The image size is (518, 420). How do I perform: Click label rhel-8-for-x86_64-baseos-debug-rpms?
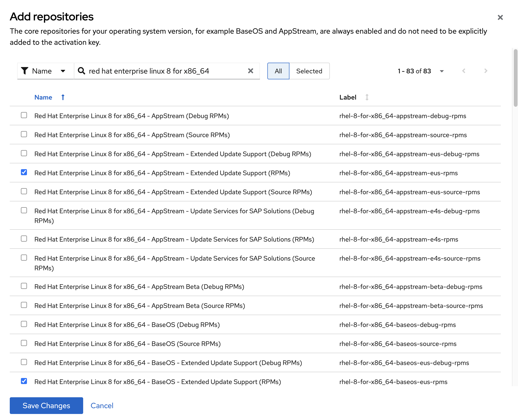pos(398,325)
